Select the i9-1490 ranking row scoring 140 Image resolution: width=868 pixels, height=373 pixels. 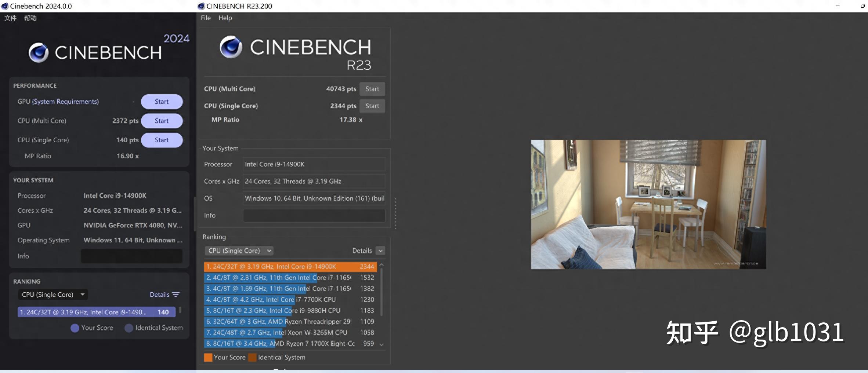(97, 312)
